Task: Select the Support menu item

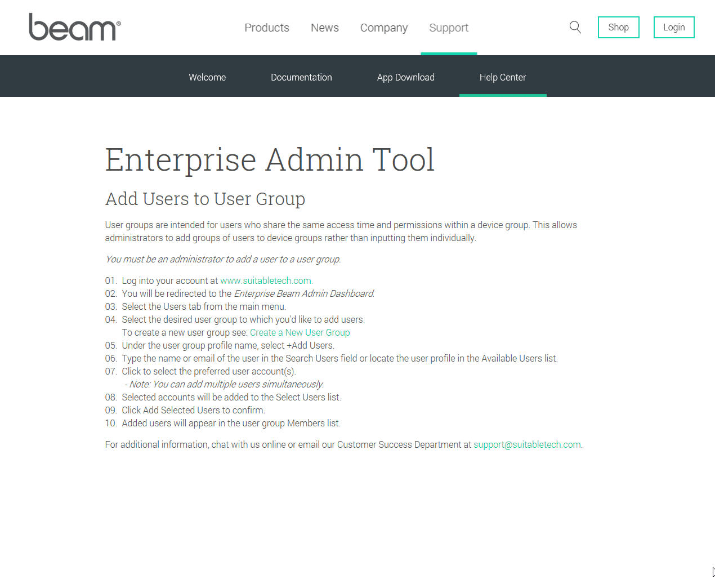Action: (449, 28)
